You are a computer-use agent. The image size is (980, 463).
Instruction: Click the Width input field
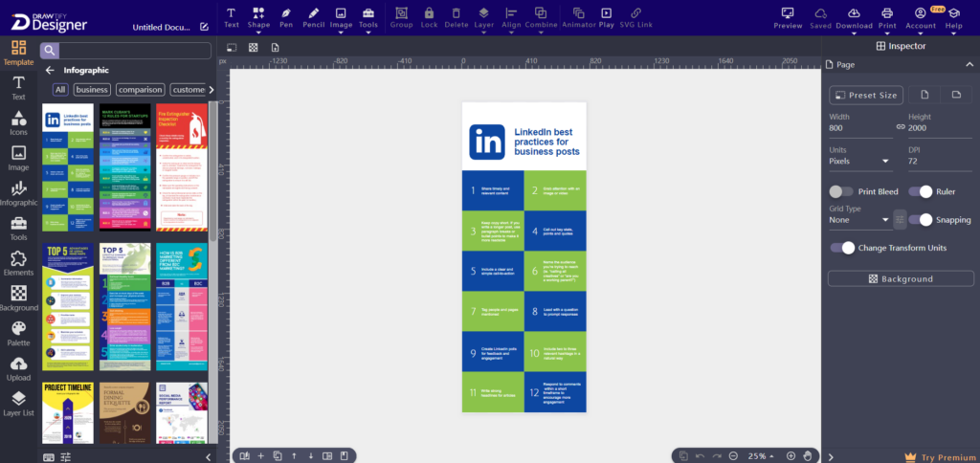click(860, 128)
